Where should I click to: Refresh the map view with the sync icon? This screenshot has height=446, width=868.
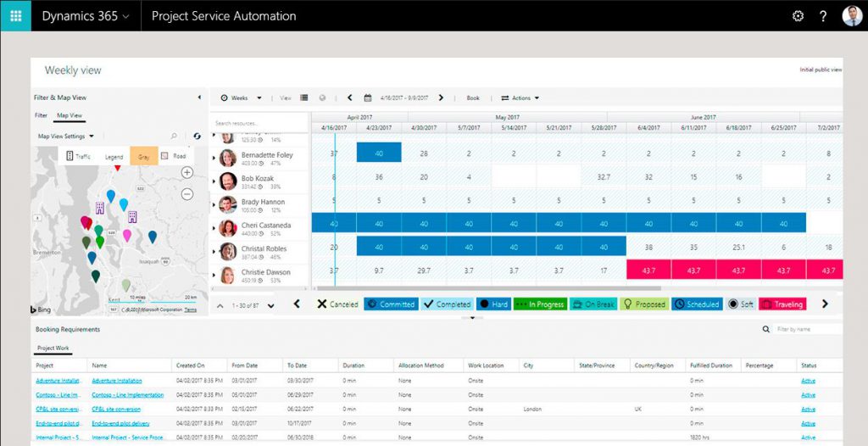click(197, 136)
